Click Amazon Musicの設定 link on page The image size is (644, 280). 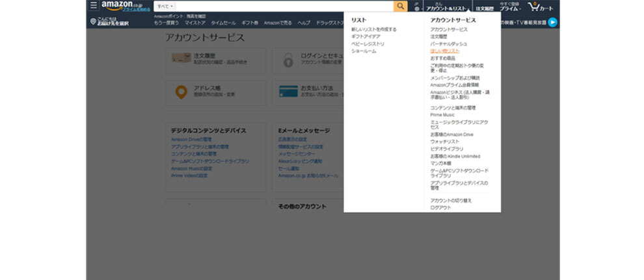click(x=192, y=168)
